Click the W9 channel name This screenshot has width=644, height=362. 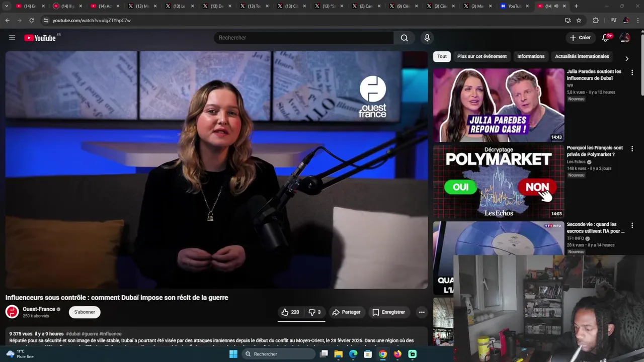pyautogui.click(x=570, y=85)
